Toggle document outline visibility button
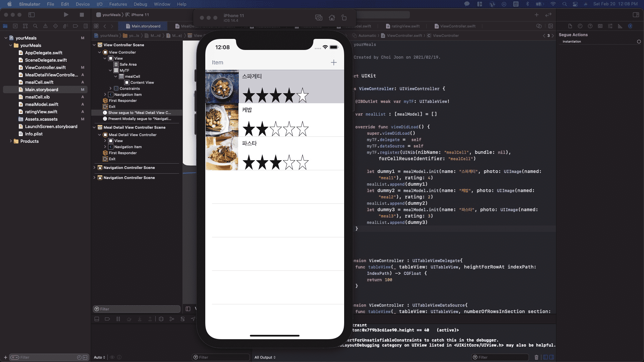The height and width of the screenshot is (362, 644). 188,309
